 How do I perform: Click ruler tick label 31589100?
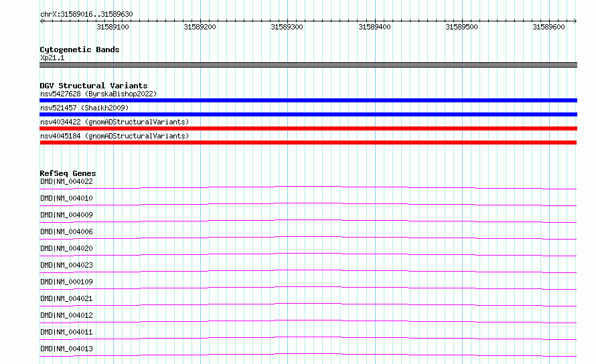113,27
